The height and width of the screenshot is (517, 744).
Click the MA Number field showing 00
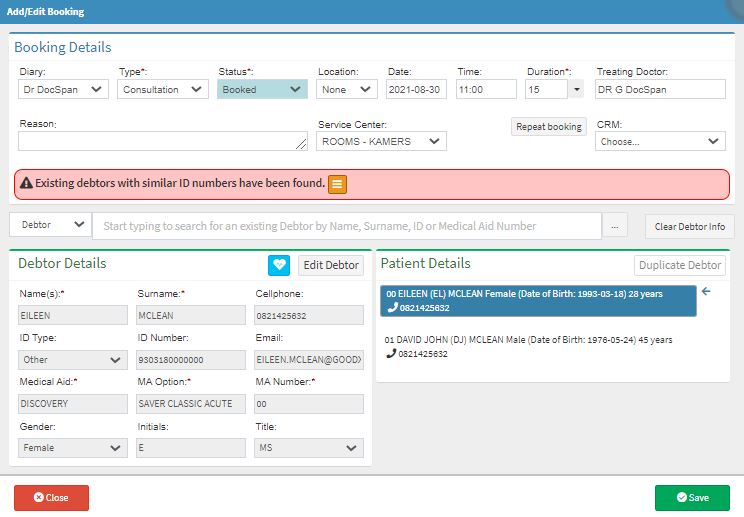pyautogui.click(x=309, y=404)
